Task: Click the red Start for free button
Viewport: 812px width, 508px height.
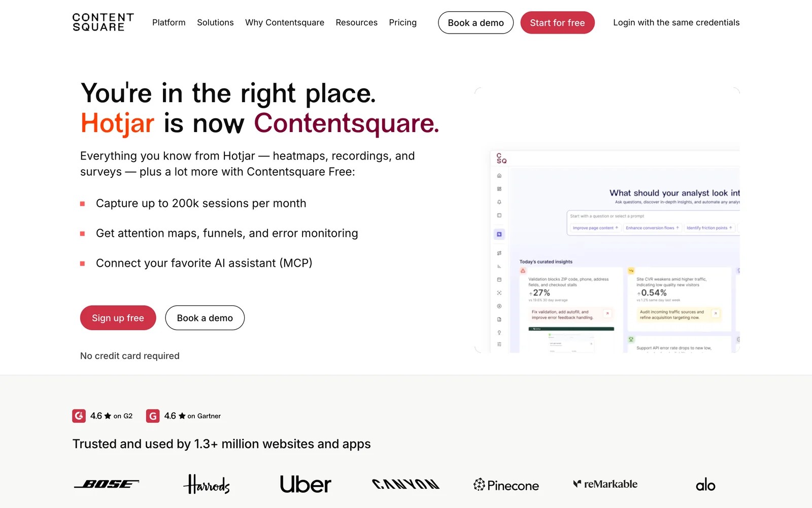Action: (x=557, y=23)
